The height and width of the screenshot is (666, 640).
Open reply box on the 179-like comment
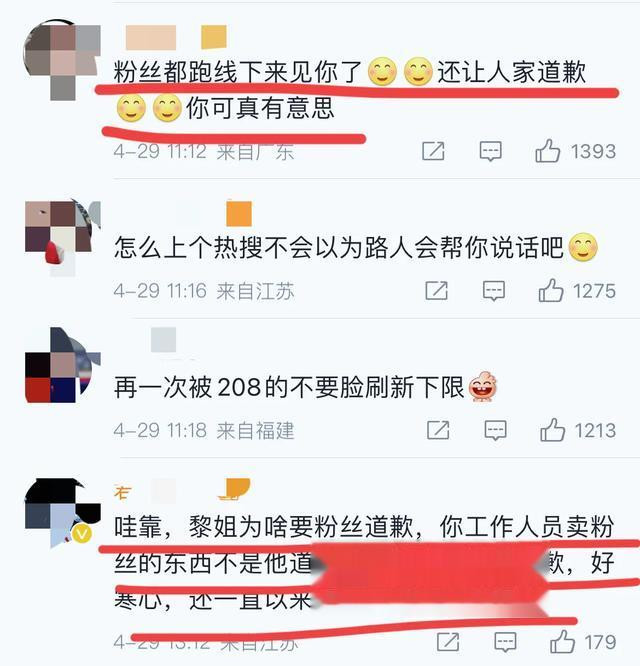pyautogui.click(x=505, y=642)
